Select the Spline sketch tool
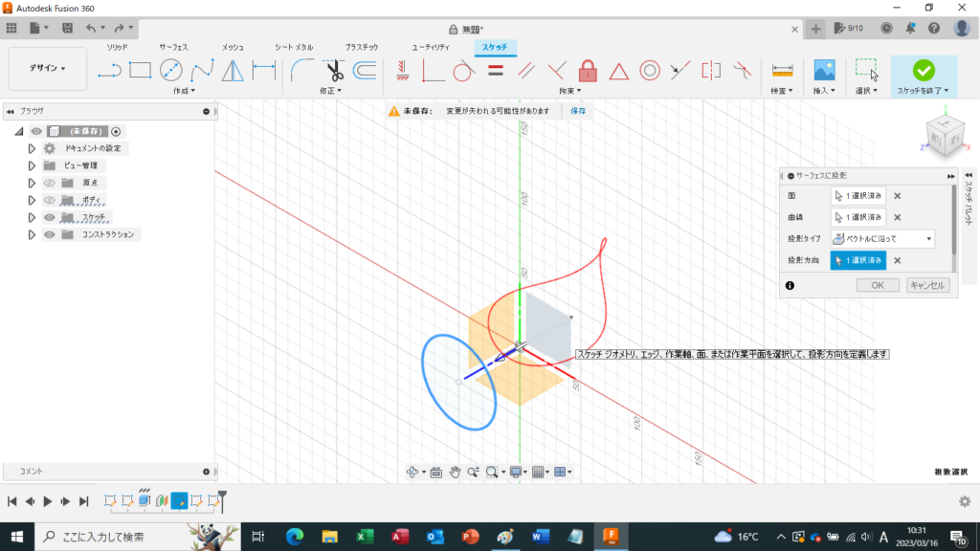The image size is (980, 551). point(202,70)
